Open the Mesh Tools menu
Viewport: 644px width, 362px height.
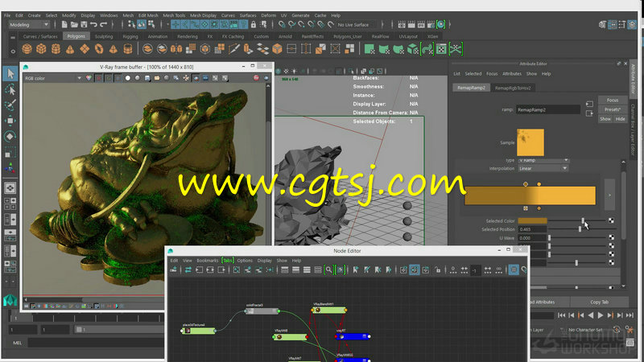(174, 15)
